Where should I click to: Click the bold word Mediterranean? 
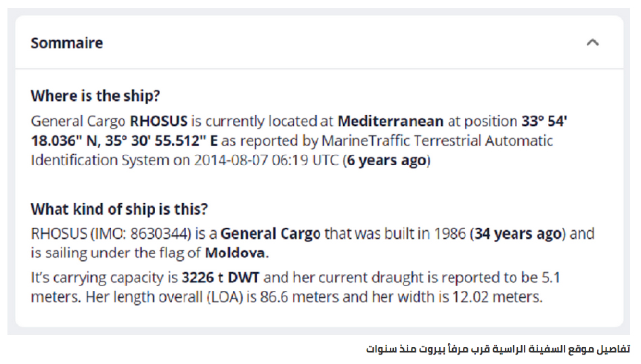click(391, 121)
